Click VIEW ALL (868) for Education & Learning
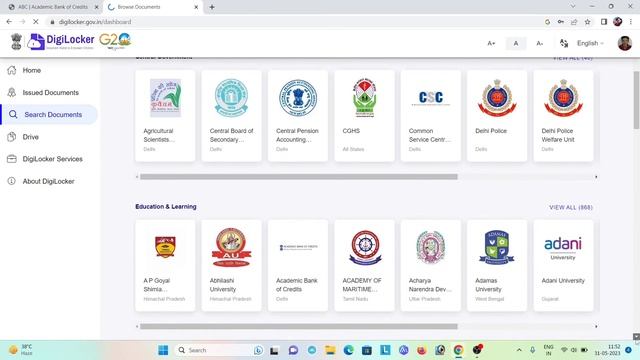Screen dimensions: 640x360 point(571,207)
